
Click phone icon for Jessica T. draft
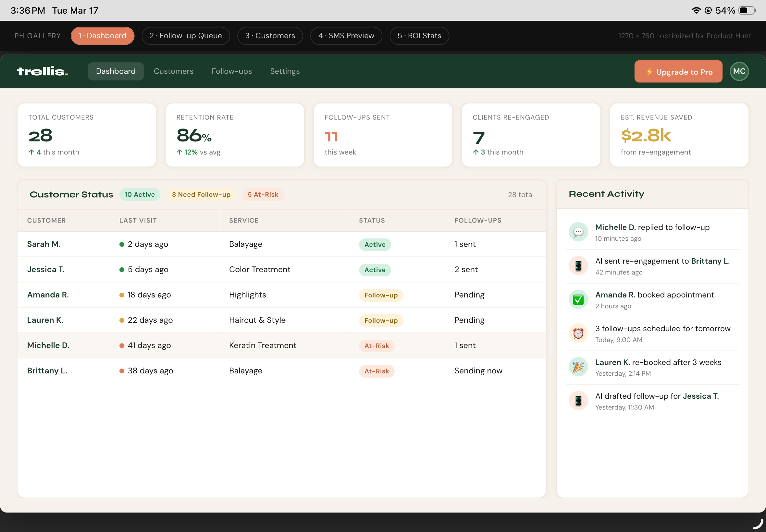coord(578,401)
